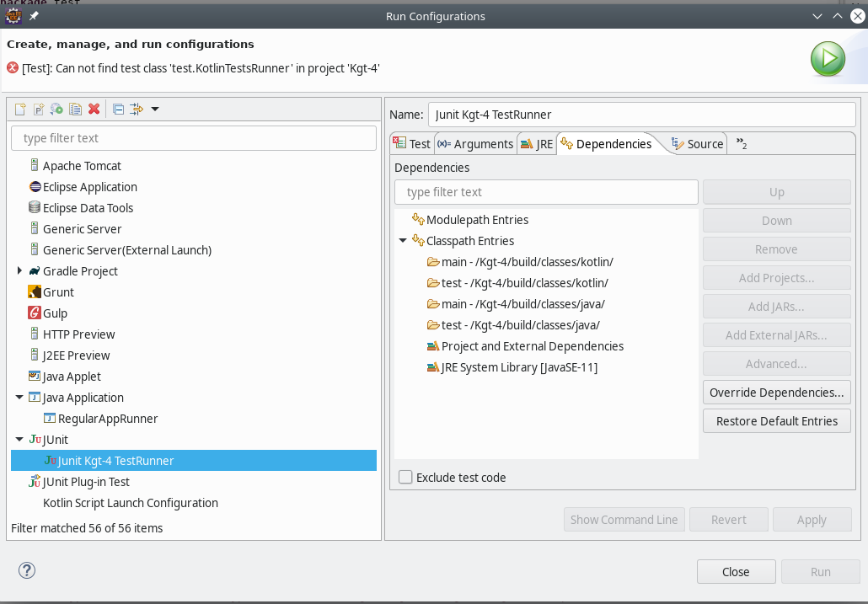Click Restore Default Entries button
The image size is (868, 604).
777,421
